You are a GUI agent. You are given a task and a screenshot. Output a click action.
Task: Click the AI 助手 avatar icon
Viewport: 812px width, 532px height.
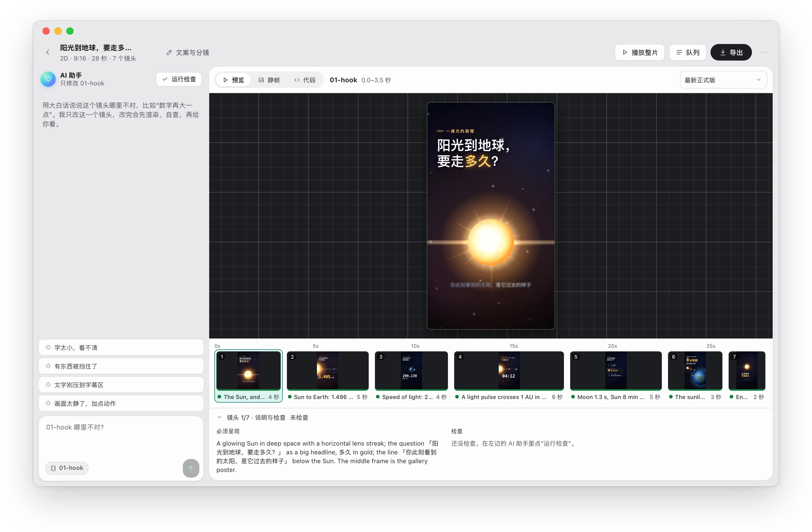pos(48,79)
